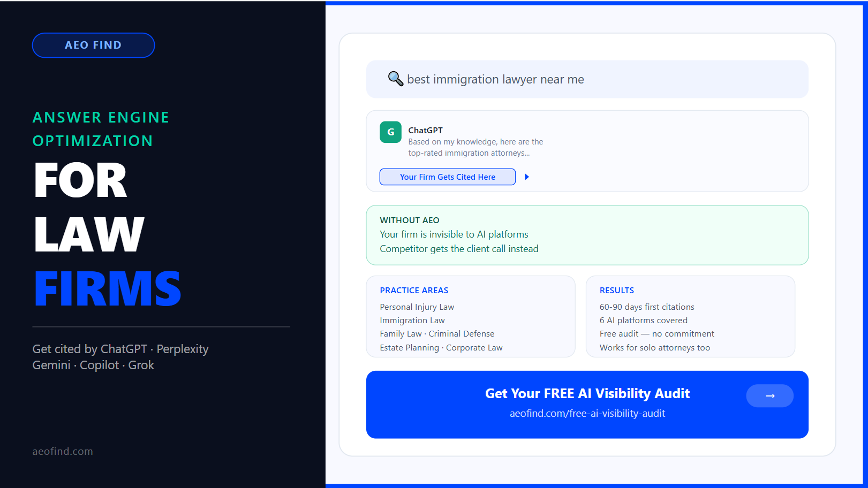Open the aeofind.com/free-ai-visibility-audit link

[x=587, y=414]
